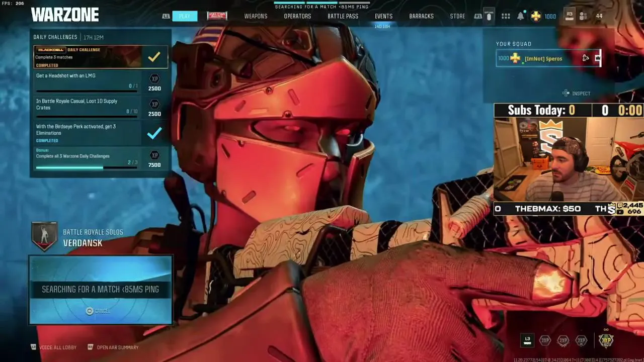
Task: Click the LMG headshot progress bar
Action: (87, 92)
